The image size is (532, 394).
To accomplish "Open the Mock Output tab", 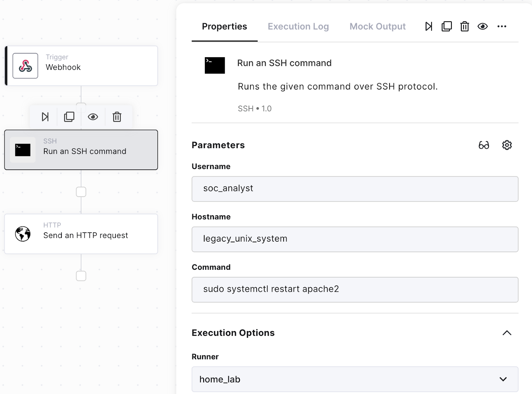I will (x=377, y=27).
